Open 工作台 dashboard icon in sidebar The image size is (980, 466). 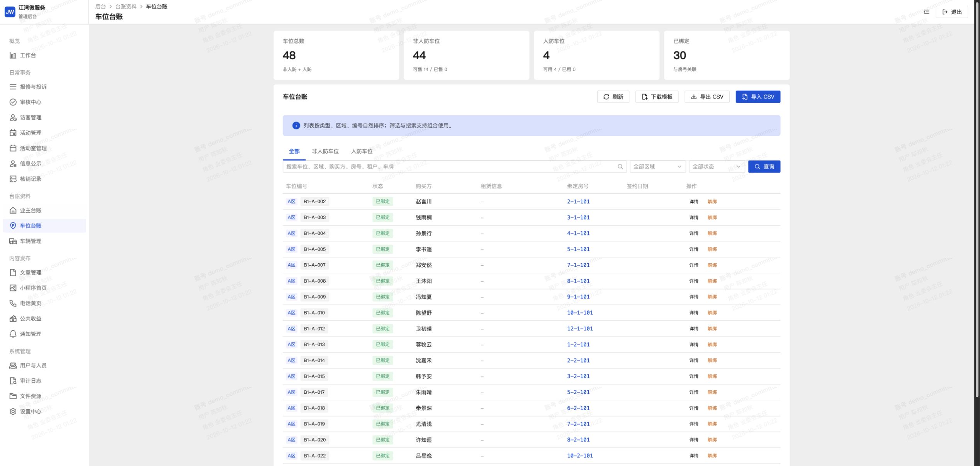pyautogui.click(x=13, y=55)
